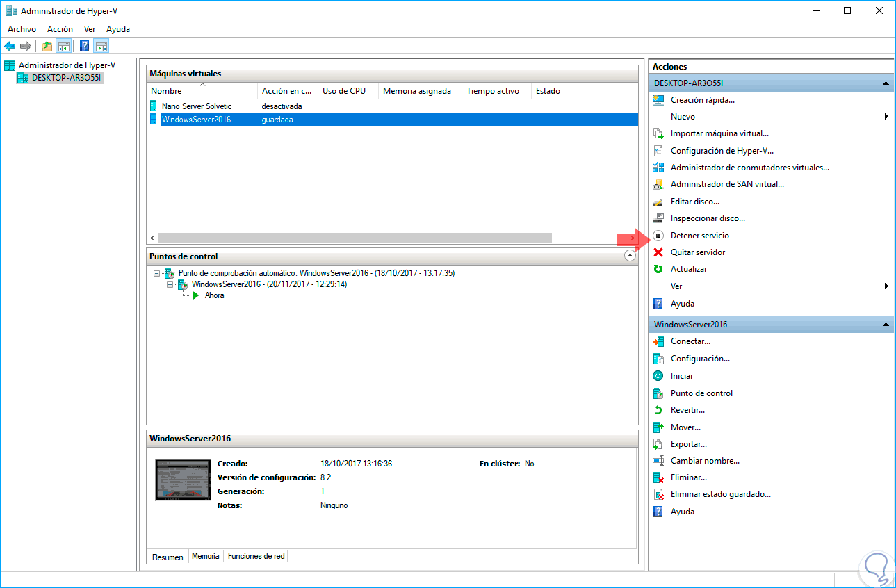
Task: Click the Cambiar nombre icon
Action: point(658,461)
